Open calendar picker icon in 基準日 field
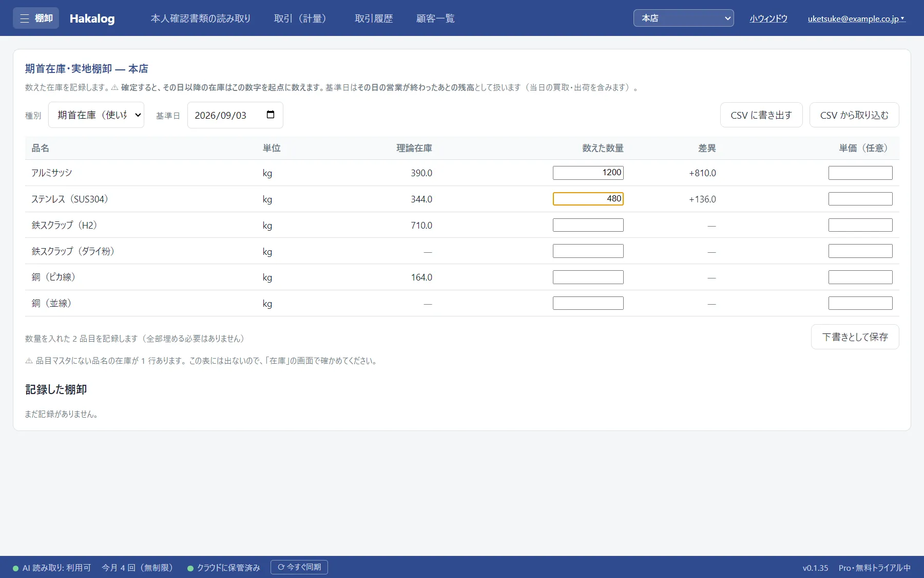This screenshot has width=924, height=578. click(x=271, y=115)
